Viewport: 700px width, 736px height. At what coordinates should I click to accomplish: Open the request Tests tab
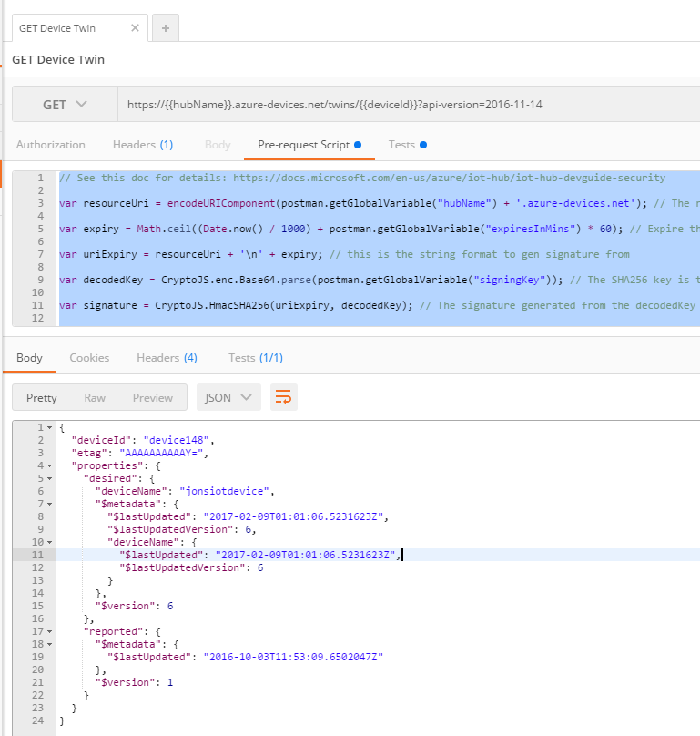[x=407, y=145]
